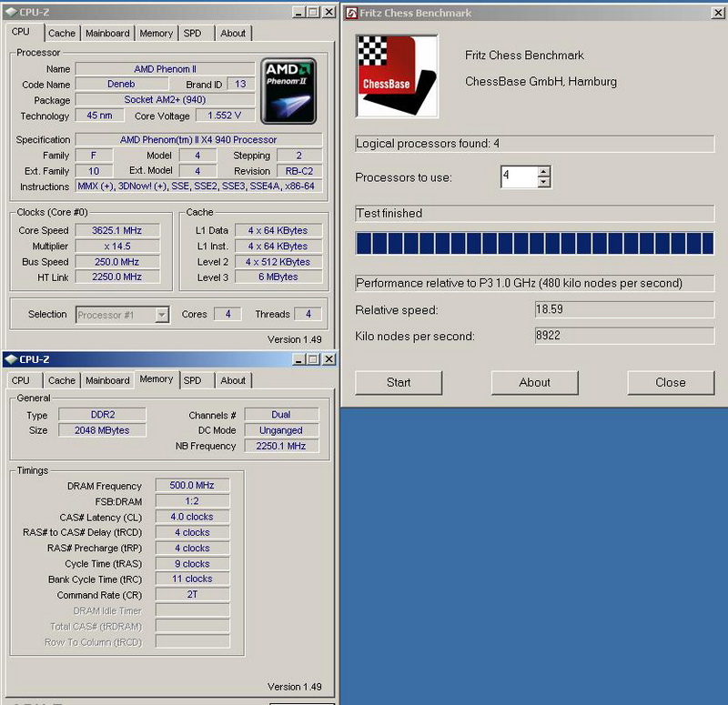Click the Logical processors found: 4 field
The width and height of the screenshot is (728, 705).
[534, 144]
